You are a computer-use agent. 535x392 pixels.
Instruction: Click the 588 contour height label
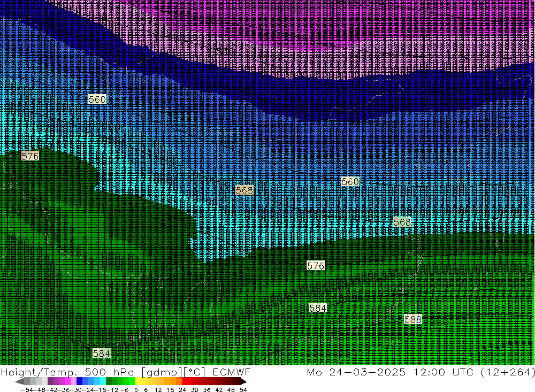click(413, 319)
